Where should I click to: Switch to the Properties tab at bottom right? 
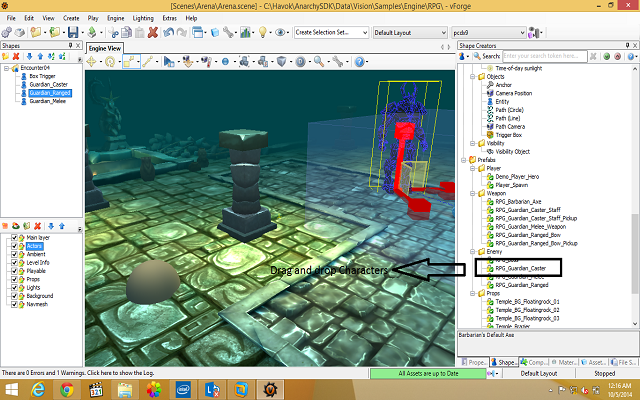point(473,362)
